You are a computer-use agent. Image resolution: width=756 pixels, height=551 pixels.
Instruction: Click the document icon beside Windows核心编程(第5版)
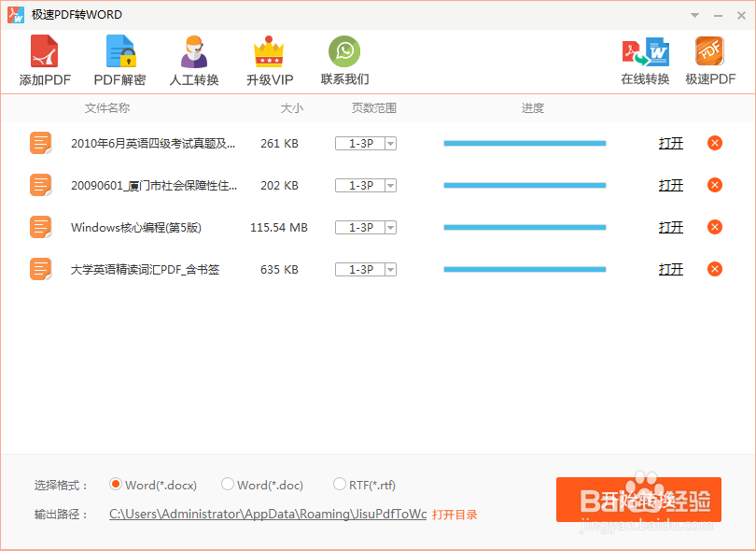pyautogui.click(x=40, y=227)
